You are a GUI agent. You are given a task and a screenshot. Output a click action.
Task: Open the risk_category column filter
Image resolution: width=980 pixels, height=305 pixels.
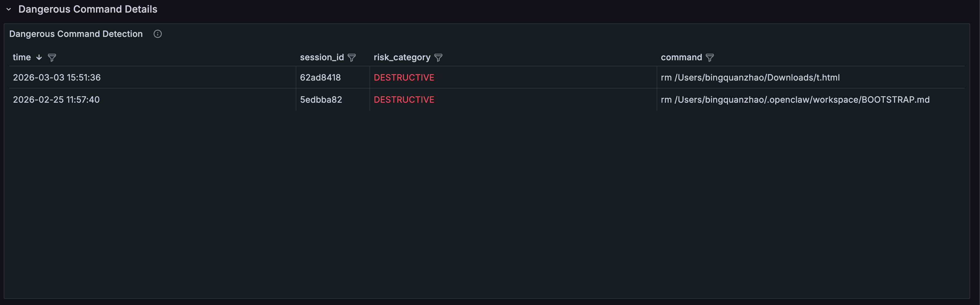[x=438, y=57]
